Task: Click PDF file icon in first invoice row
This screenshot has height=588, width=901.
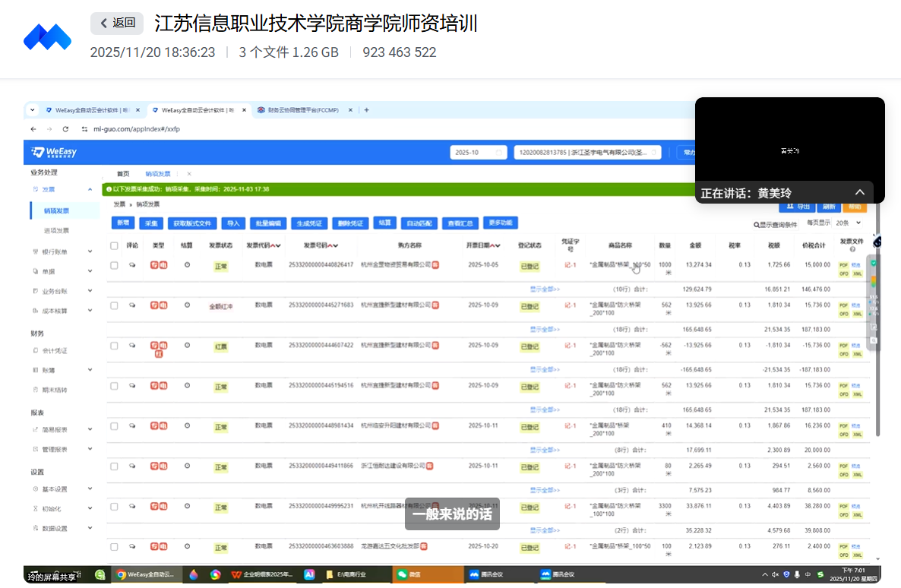Action: pyautogui.click(x=843, y=265)
